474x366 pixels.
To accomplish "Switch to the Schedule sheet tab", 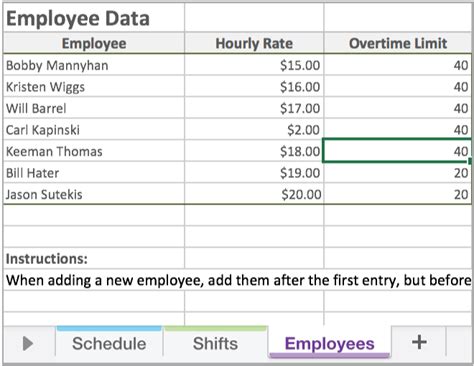I will (109, 343).
